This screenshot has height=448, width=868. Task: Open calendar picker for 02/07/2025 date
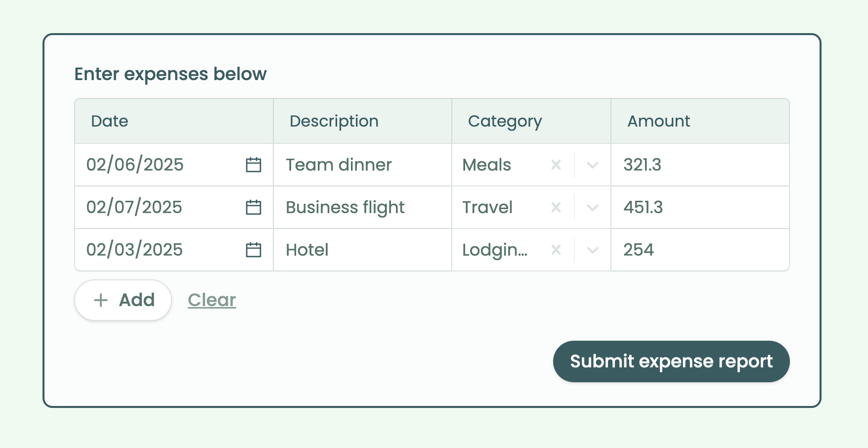click(254, 207)
